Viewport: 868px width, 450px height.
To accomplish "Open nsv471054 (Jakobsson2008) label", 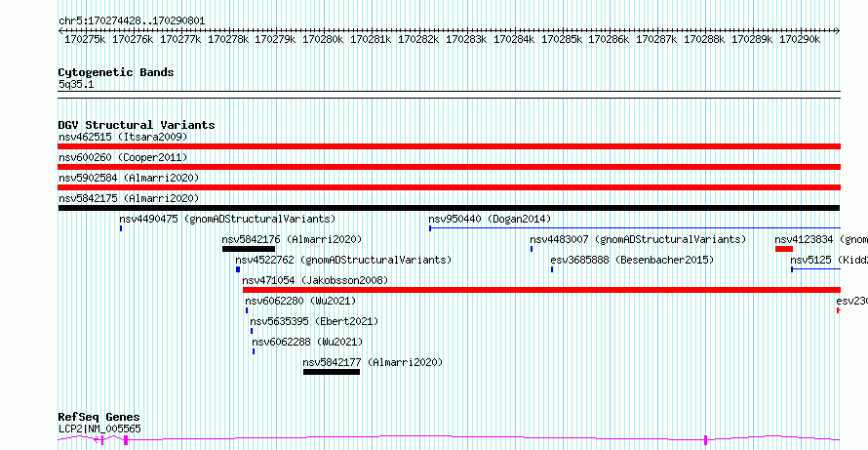I will click(x=316, y=280).
